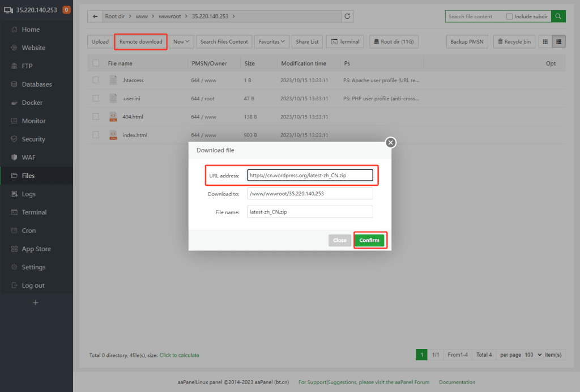
Task: Open the Favorites dropdown
Action: tap(272, 41)
